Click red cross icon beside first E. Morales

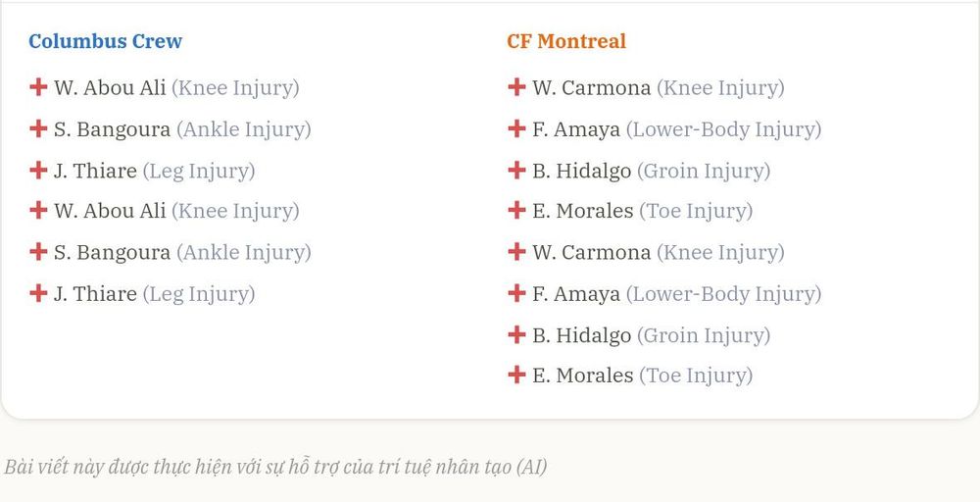coord(516,210)
